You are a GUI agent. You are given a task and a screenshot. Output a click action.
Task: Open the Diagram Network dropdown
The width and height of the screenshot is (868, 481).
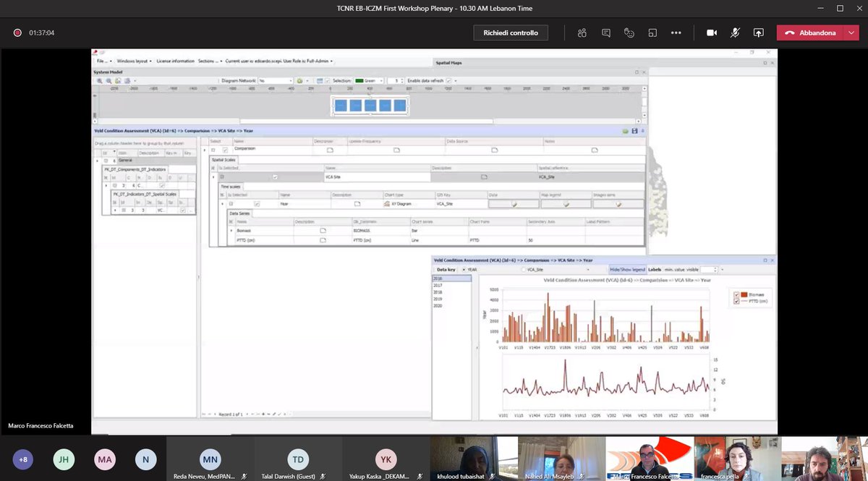[275, 80]
